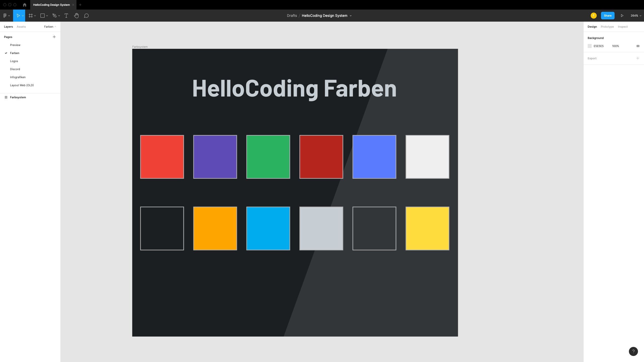Screen dimensions: 644x362
Task: Select the Move tool
Action: 18,15
